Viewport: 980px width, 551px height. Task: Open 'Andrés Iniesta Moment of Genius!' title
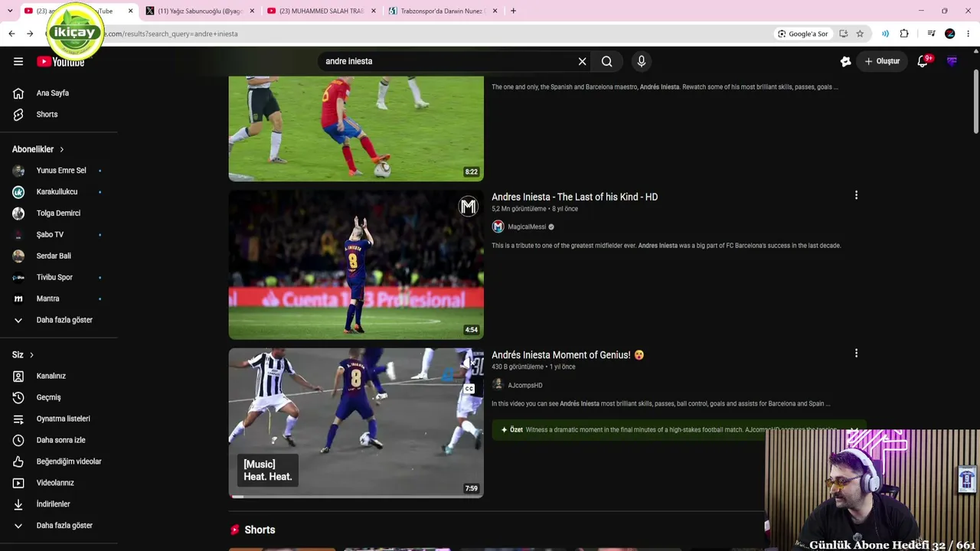[x=567, y=355]
